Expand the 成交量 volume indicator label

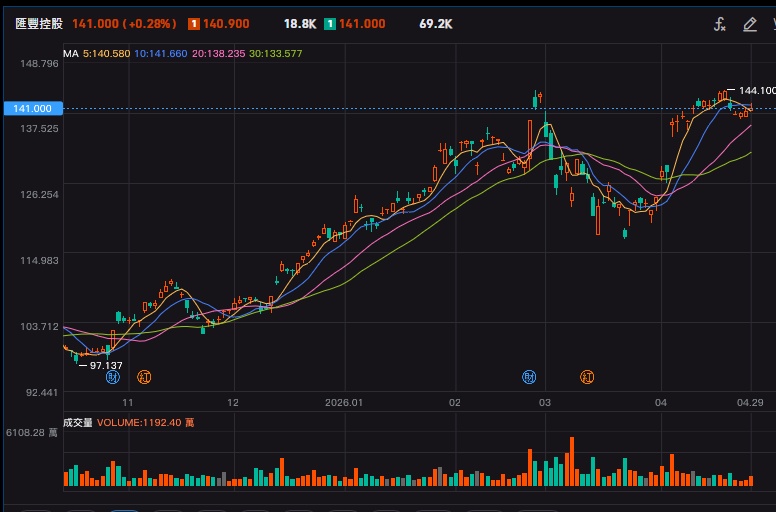(x=77, y=423)
